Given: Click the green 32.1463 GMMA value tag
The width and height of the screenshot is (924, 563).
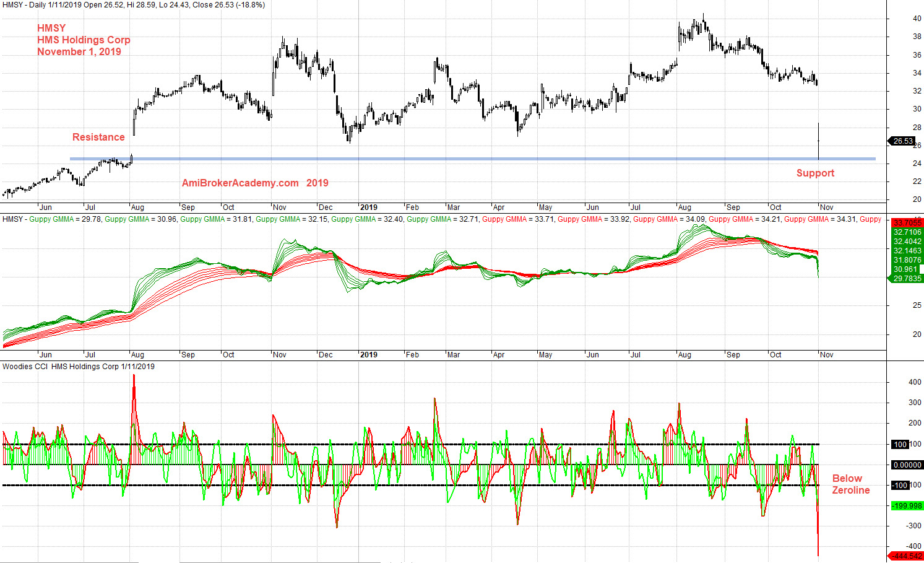Looking at the screenshot, I should 907,251.
